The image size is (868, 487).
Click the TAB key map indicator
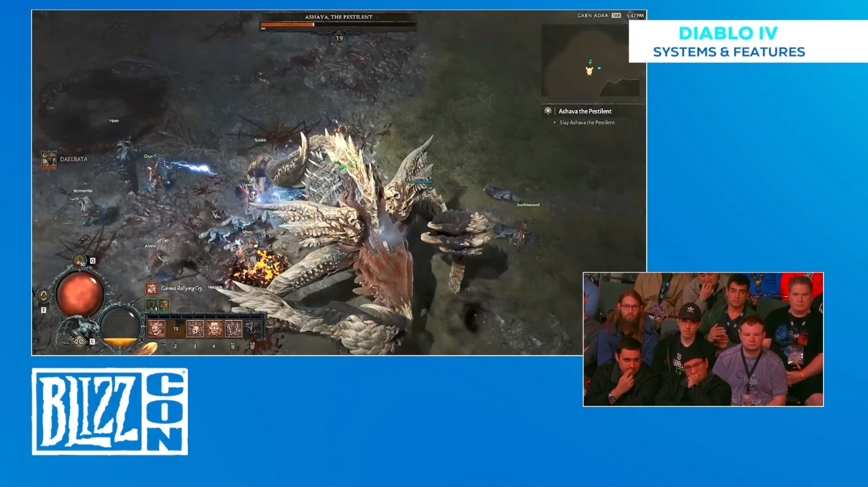616,16
